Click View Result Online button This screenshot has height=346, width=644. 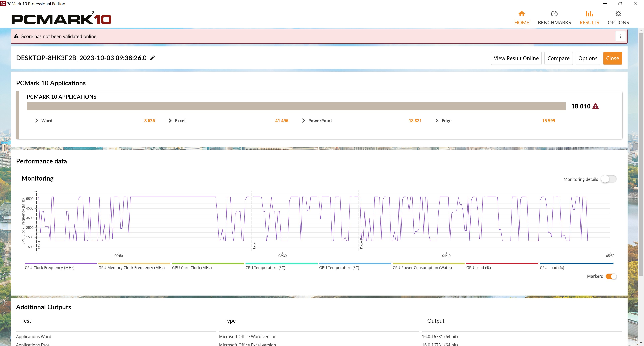pos(516,58)
